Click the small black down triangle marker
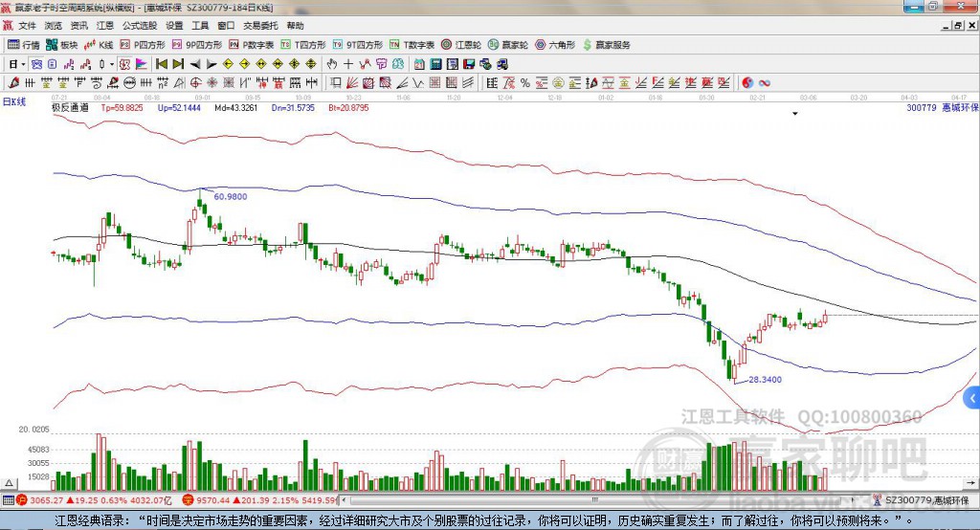This screenshot has height=530, width=980. pyautogui.click(x=795, y=114)
